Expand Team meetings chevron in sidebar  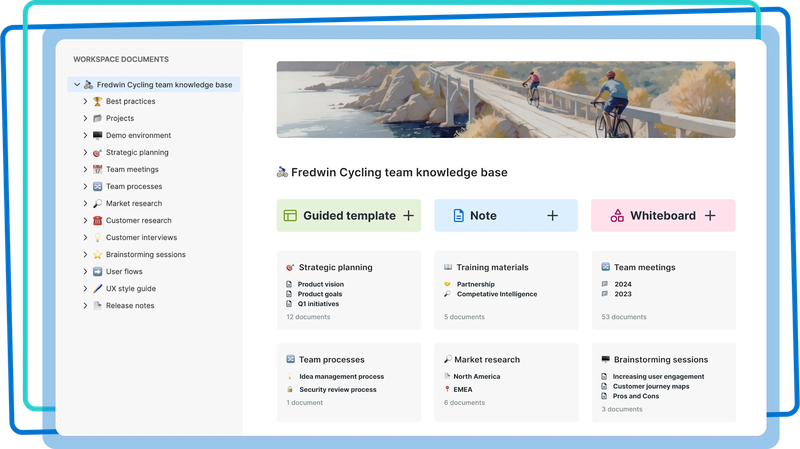coord(85,169)
